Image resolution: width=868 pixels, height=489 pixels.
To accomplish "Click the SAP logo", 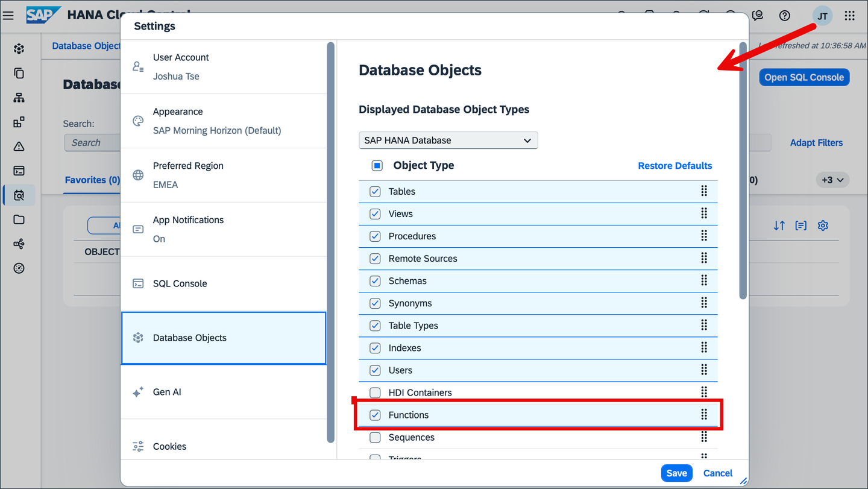I will 43,15.
